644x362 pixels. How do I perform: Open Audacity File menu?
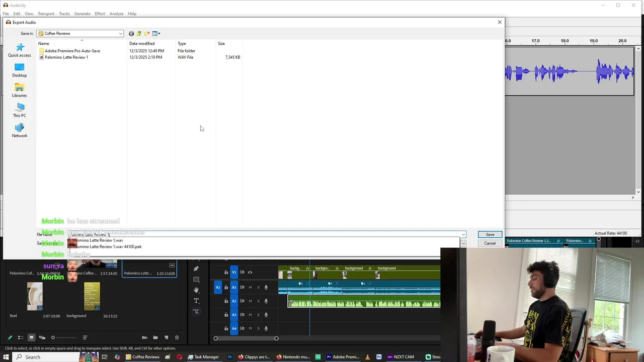click(6, 14)
